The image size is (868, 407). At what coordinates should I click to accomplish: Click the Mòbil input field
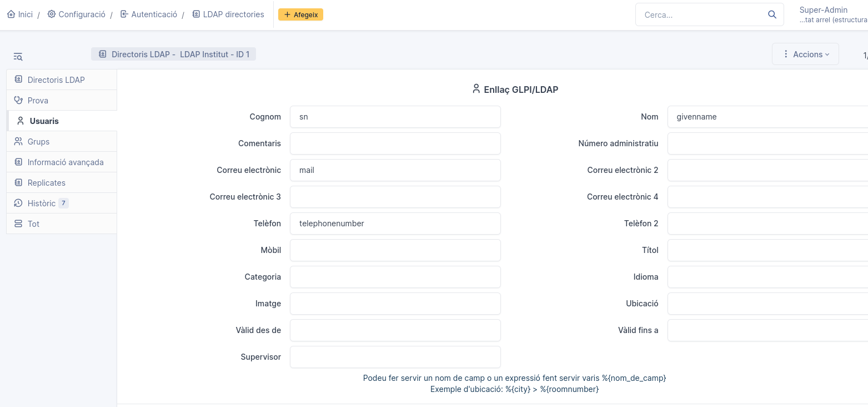395,250
